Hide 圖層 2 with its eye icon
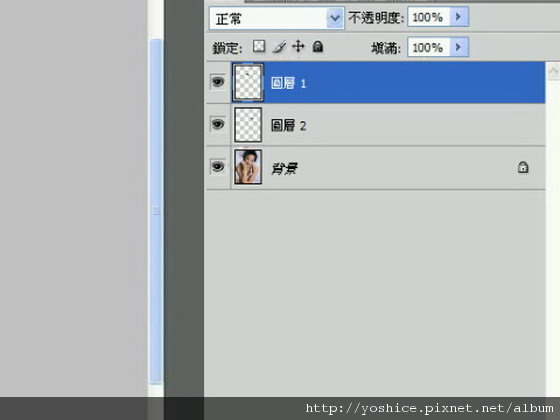 218,124
